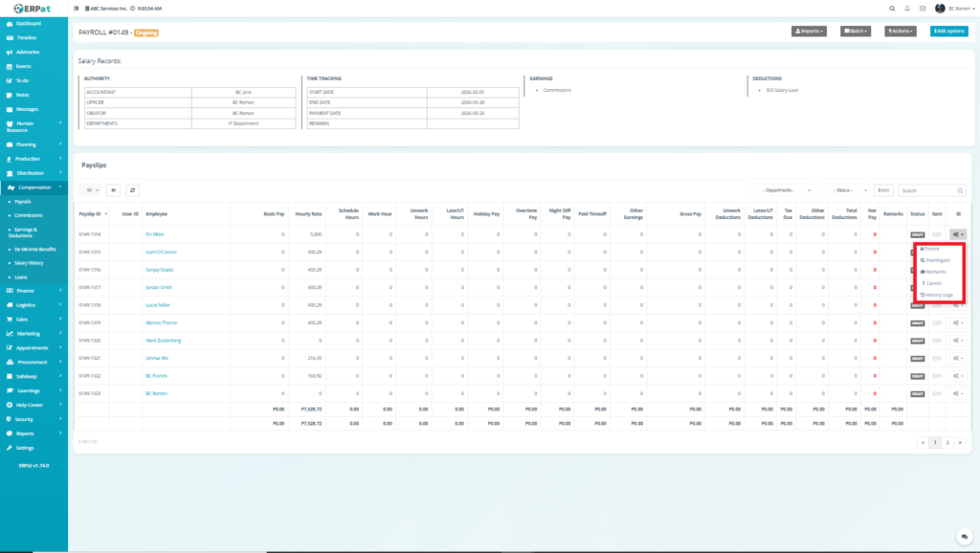Open the Dashboard sidebar icon
The width and height of the screenshot is (980, 553).
click(x=10, y=23)
